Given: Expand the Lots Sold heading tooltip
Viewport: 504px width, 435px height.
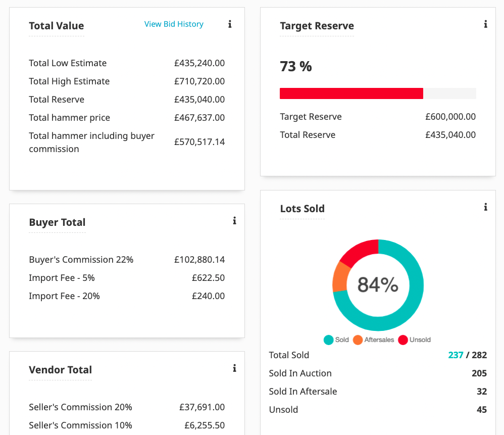Looking at the screenshot, I should pos(302,208).
